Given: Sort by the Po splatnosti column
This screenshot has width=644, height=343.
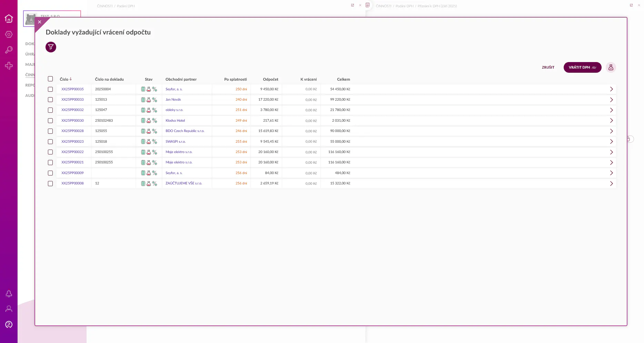Looking at the screenshot, I should (x=235, y=79).
